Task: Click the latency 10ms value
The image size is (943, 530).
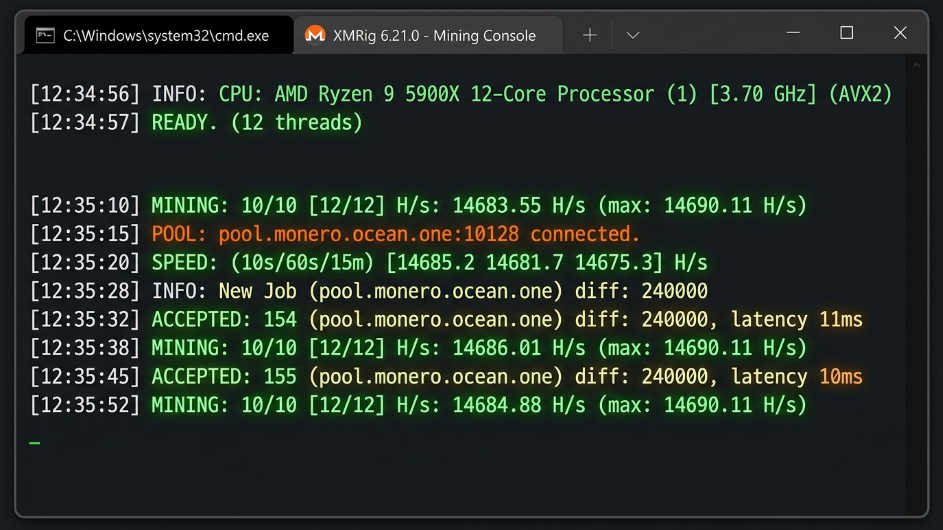Action: point(841,377)
